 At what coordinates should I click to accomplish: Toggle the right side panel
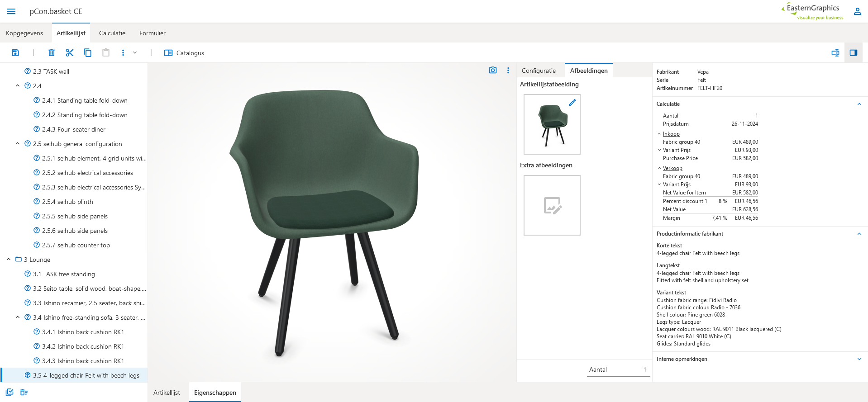click(x=854, y=53)
